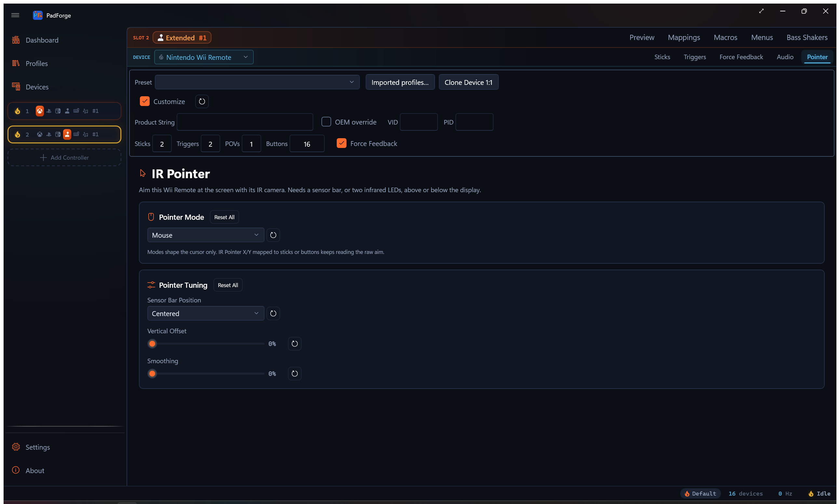Open the hamburger navigation menu
Image resolution: width=840 pixels, height=504 pixels.
(x=15, y=15)
